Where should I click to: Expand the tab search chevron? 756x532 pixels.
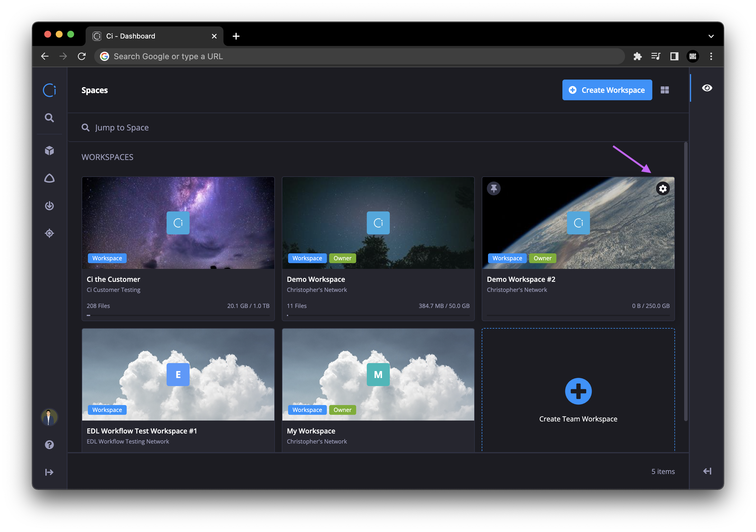point(711,36)
